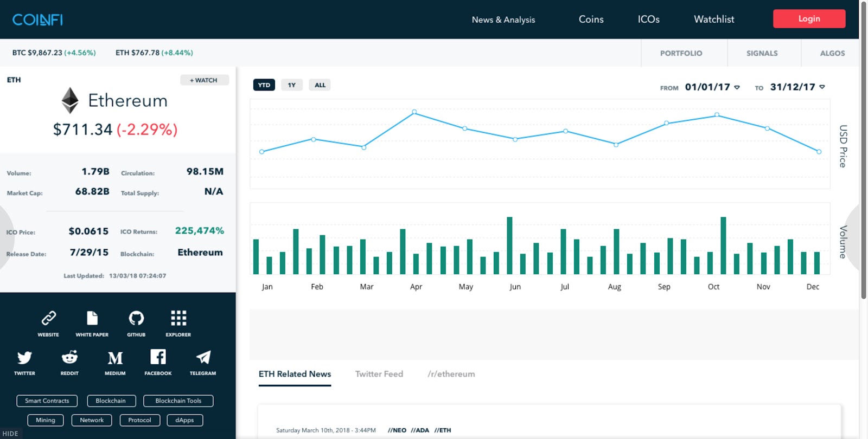This screenshot has width=868, height=439.
Task: Open the GitHub repository icon
Action: (x=136, y=318)
